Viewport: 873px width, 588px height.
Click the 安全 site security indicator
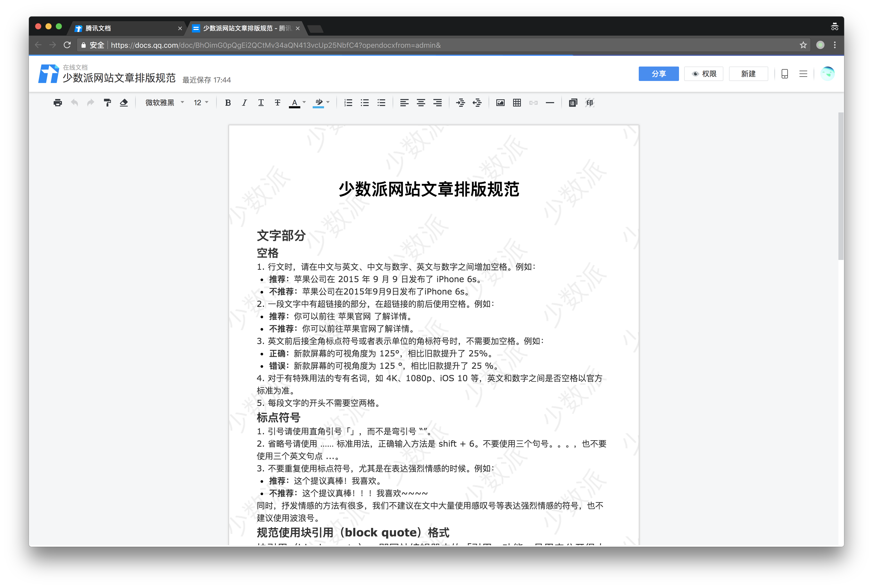[92, 45]
